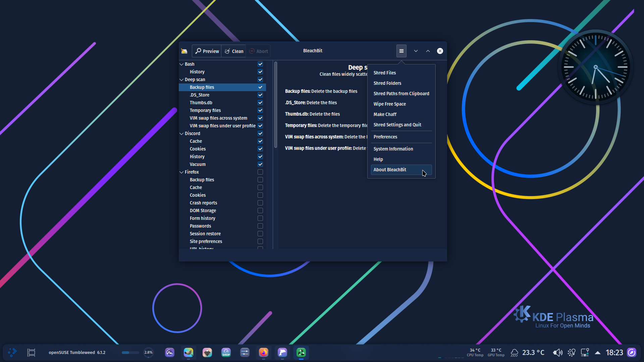The height and width of the screenshot is (362, 644).
Task: Uncheck VIM swap files across system
Action: click(x=260, y=118)
